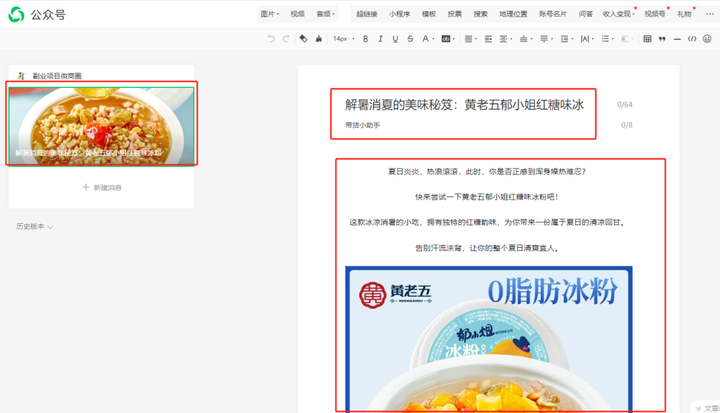Click the article title input field
The height and width of the screenshot is (413, 720).
click(464, 105)
